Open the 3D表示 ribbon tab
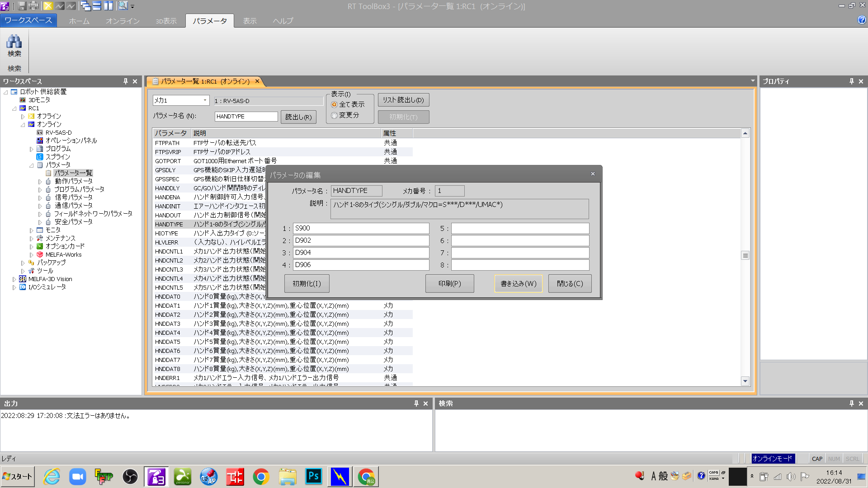 click(166, 21)
